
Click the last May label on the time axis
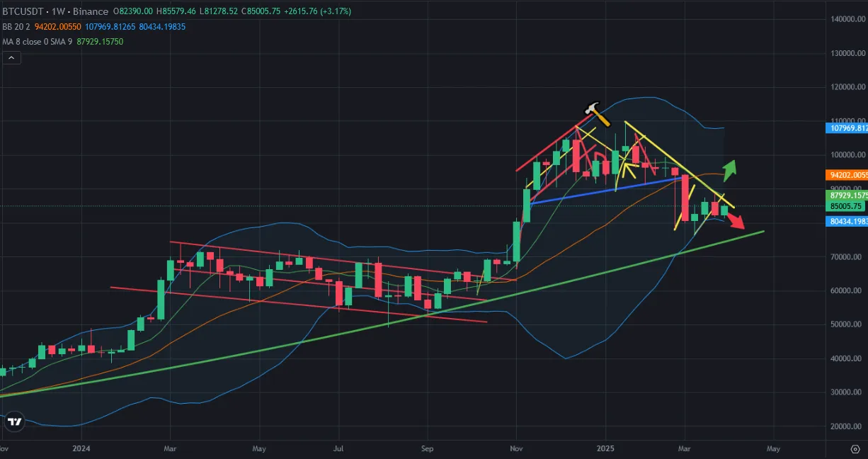[773, 449]
